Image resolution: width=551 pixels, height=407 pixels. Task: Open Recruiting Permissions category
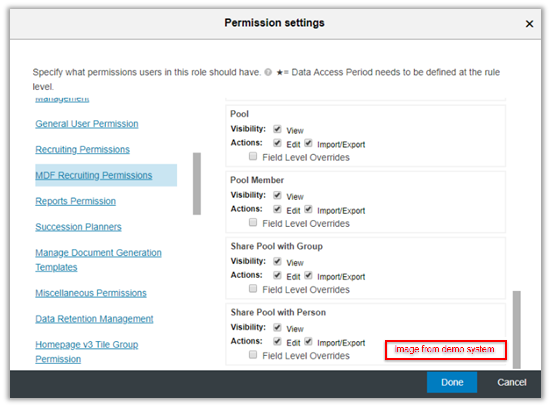click(x=83, y=149)
